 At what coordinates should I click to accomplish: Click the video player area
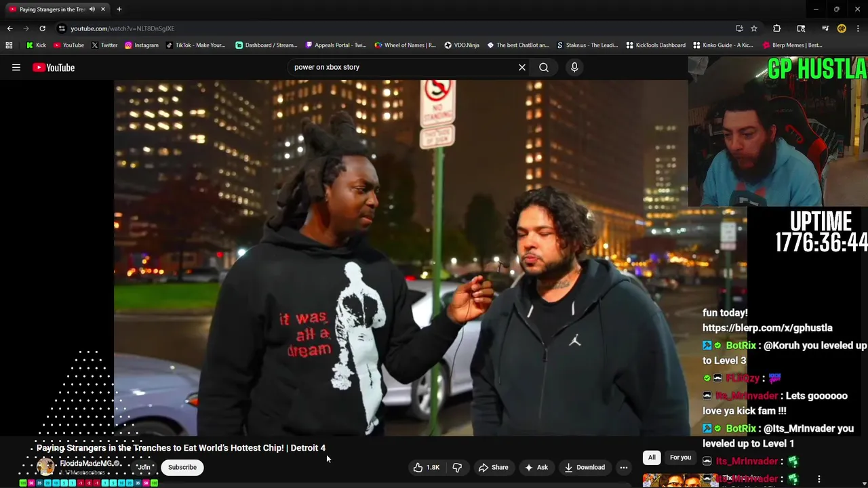pyautogui.click(x=401, y=258)
